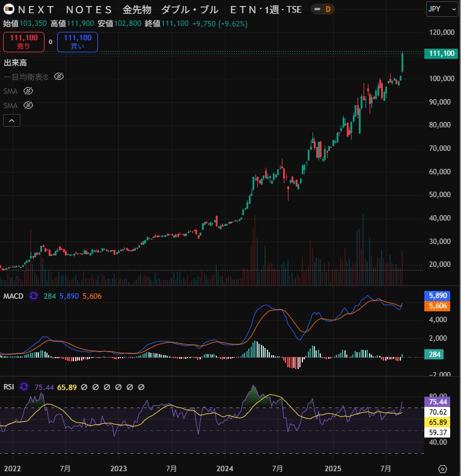
Task: Select the 一目均衡表 indicator legend
Action: [26, 77]
